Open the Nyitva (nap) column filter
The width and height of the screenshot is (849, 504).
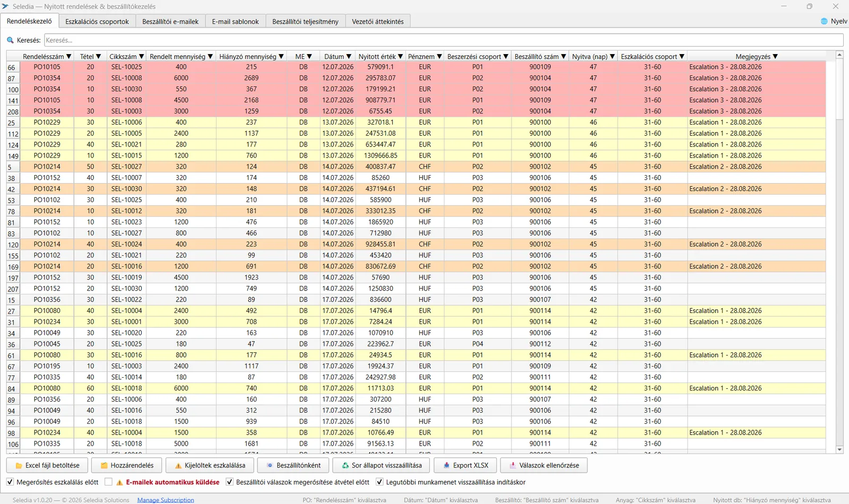612,56
